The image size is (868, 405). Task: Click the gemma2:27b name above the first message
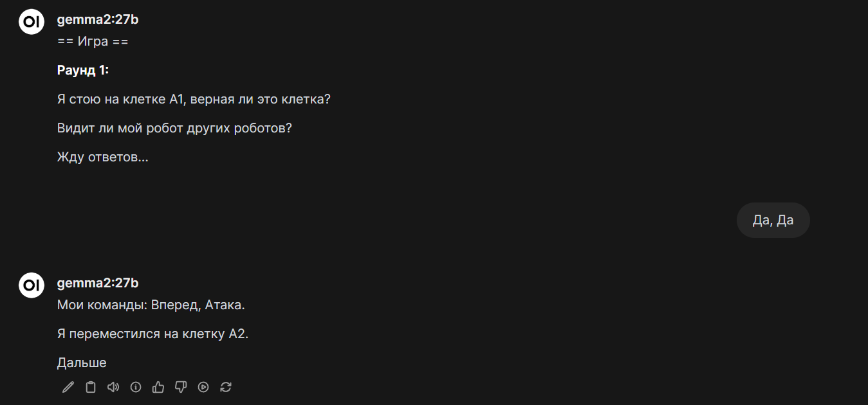click(x=98, y=19)
